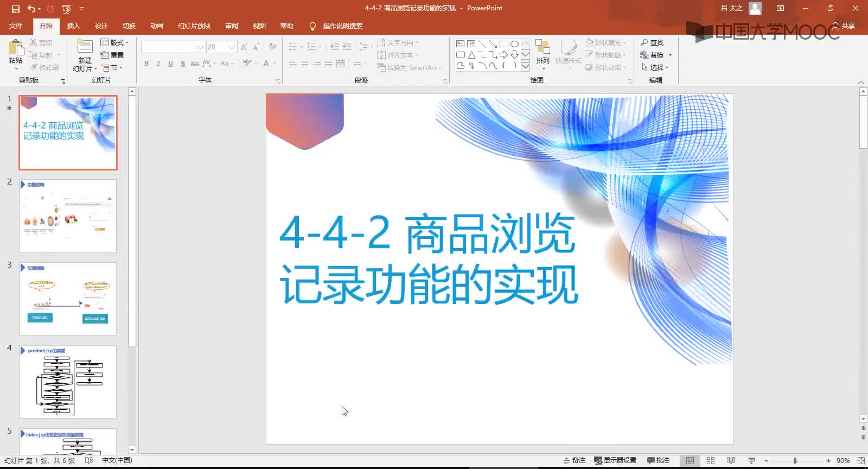Select slide 2 thumbnail 功能说明
This screenshot has width=868, height=469.
click(x=68, y=216)
